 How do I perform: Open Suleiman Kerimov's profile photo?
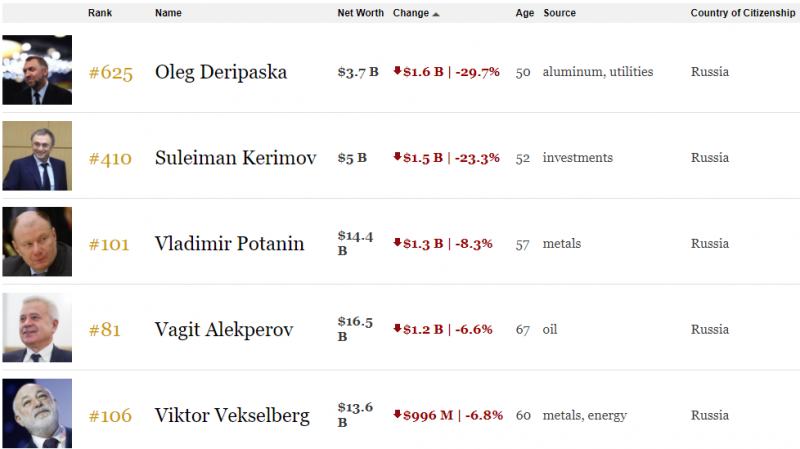(37, 156)
